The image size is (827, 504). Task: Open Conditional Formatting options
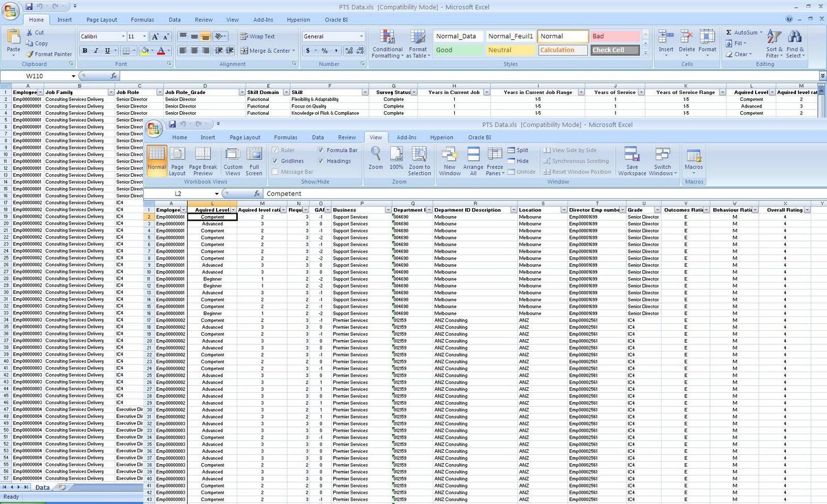pos(387,44)
